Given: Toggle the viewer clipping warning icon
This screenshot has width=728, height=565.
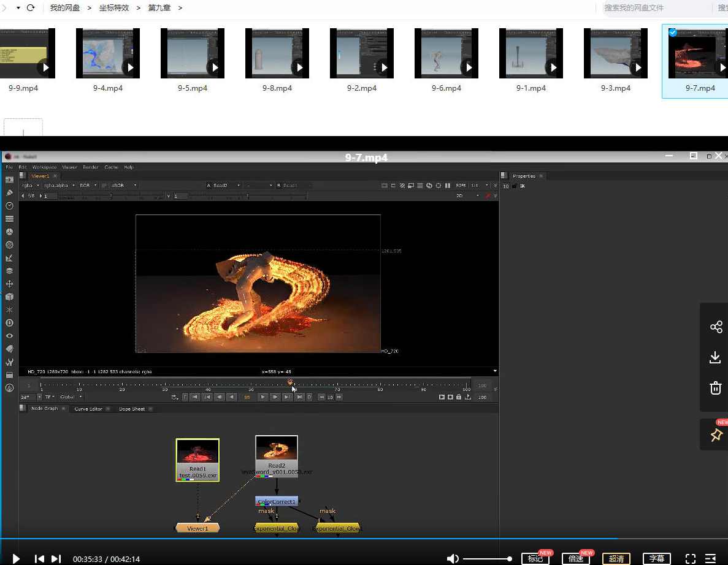Looking at the screenshot, I should tap(402, 186).
